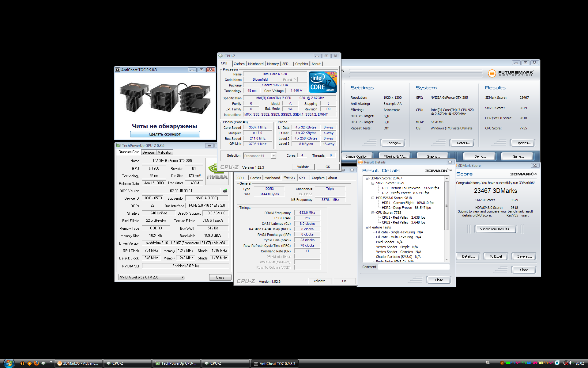Screen dimensions: 588x368
Task: Collapse the CPU Score tree node
Action: 373,213
